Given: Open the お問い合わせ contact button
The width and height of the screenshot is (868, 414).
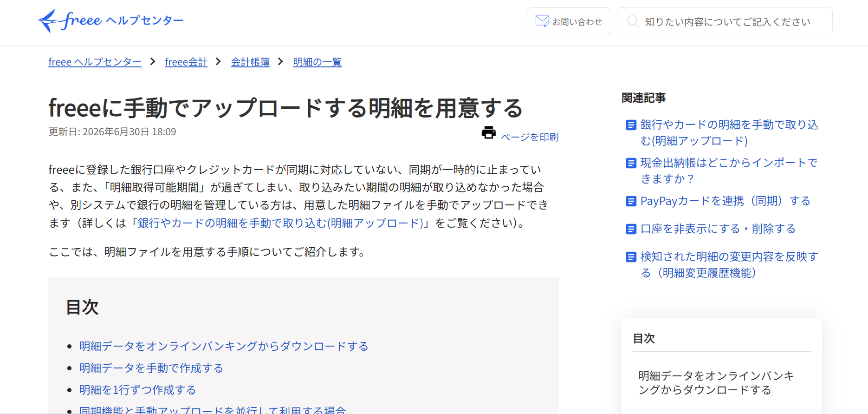Looking at the screenshot, I should [x=569, y=21].
